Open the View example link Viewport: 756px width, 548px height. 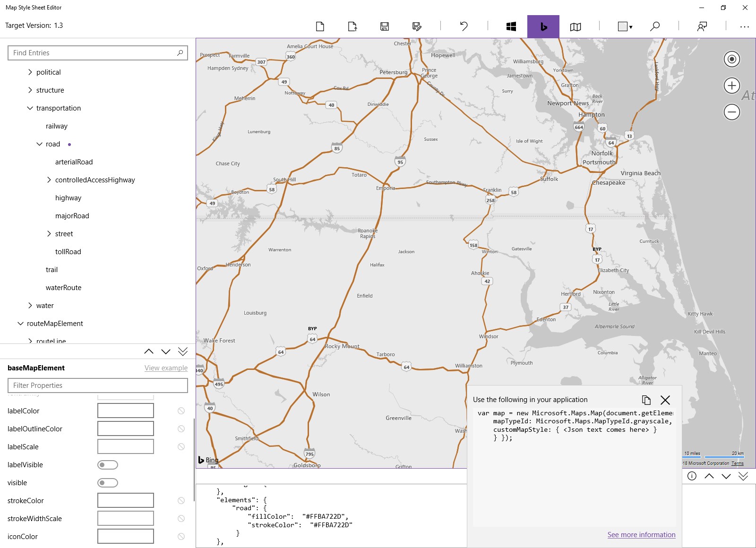click(x=166, y=368)
